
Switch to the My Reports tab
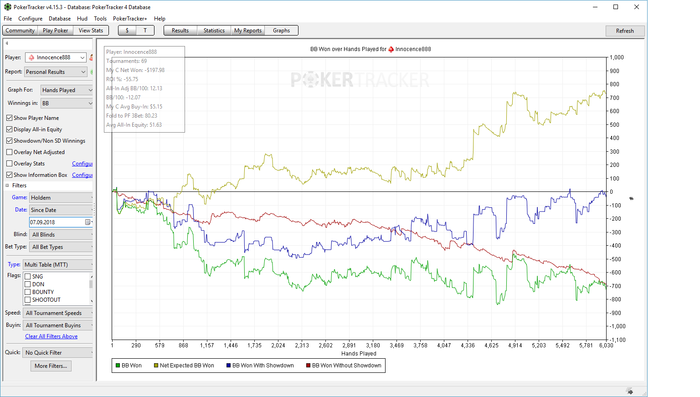click(x=248, y=30)
